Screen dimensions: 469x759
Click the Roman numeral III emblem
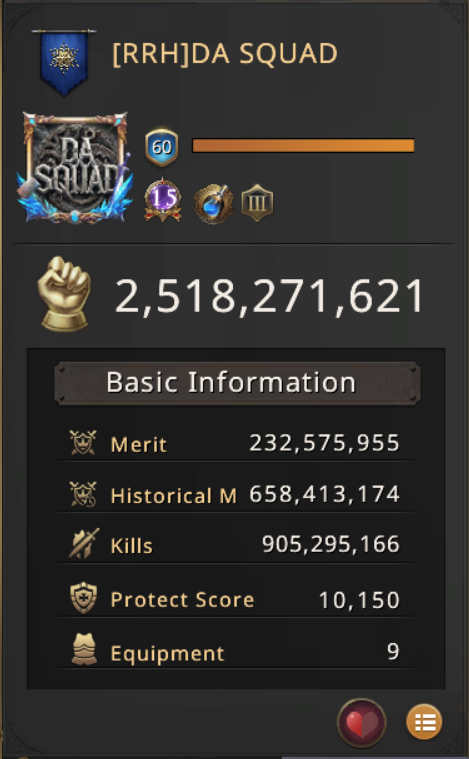coord(257,203)
